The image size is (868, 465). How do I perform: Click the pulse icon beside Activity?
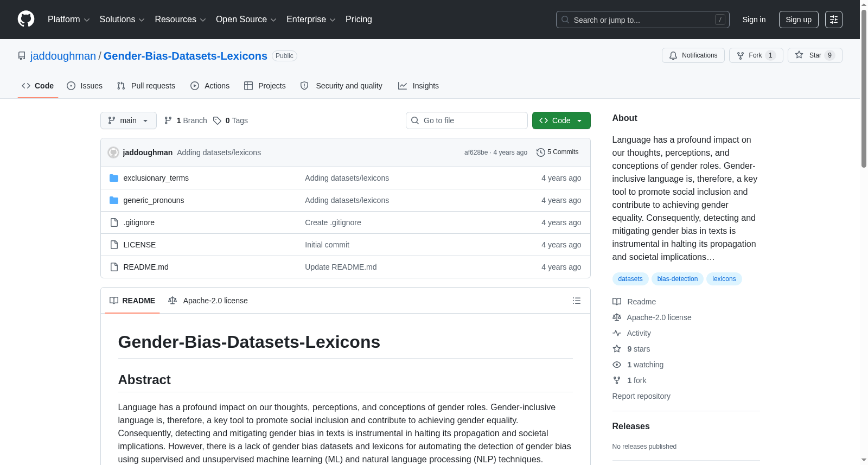[x=617, y=333]
